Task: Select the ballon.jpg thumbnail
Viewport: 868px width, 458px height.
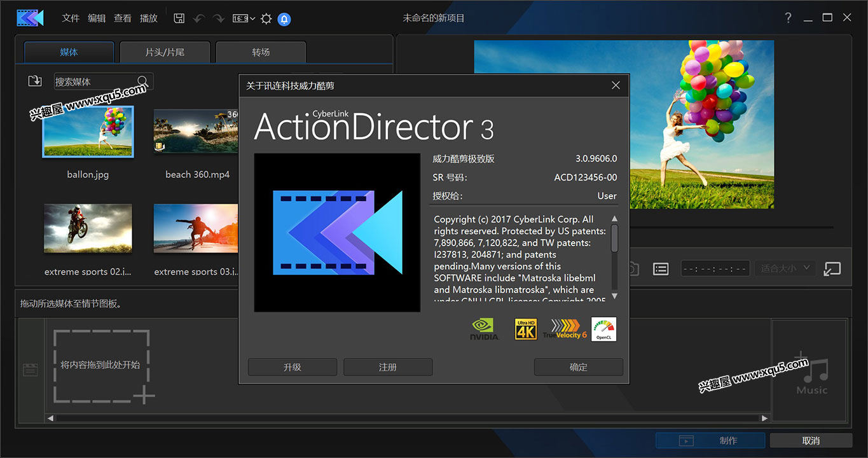Action: pos(88,132)
